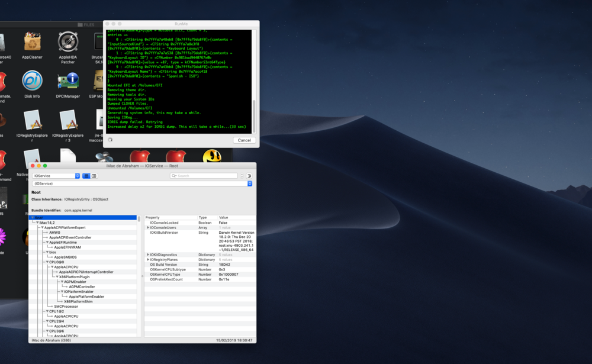592x364 pixels.
Task: Select the AppleSMBIOS tree entry
Action: [65, 257]
